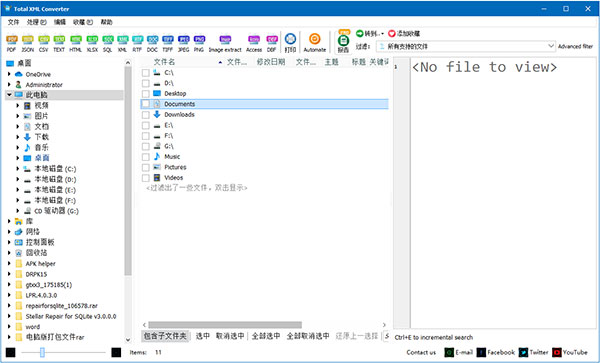Image resolution: width=600 pixels, height=363 pixels.
Task: Tick the D:\ drive checkbox
Action: pyautogui.click(x=145, y=83)
